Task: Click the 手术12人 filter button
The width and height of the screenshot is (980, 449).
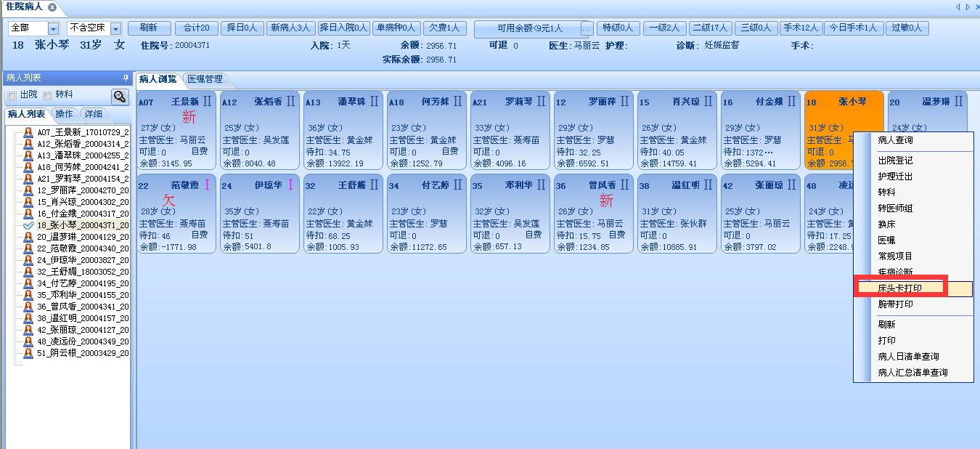Action: pos(801,28)
